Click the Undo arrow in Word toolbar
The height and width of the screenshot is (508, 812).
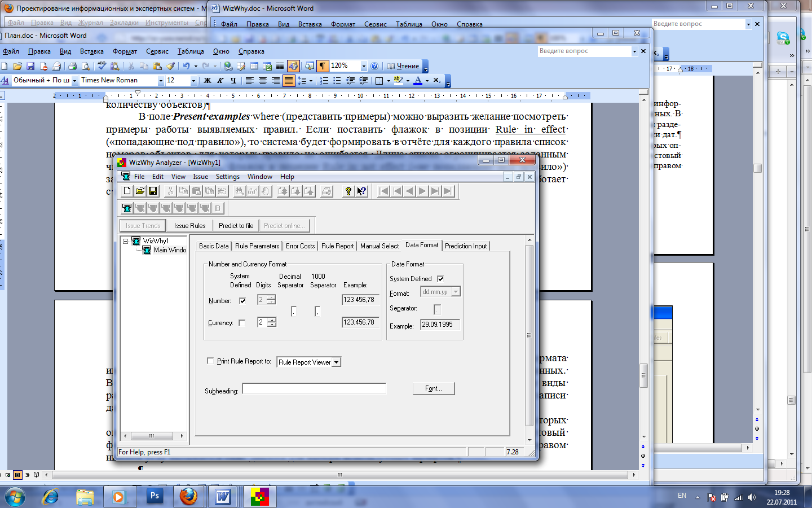(186, 66)
